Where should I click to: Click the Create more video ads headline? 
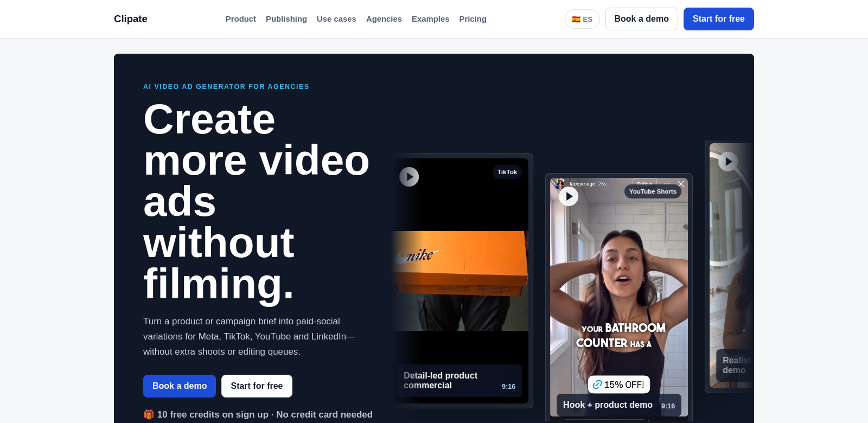(256, 202)
